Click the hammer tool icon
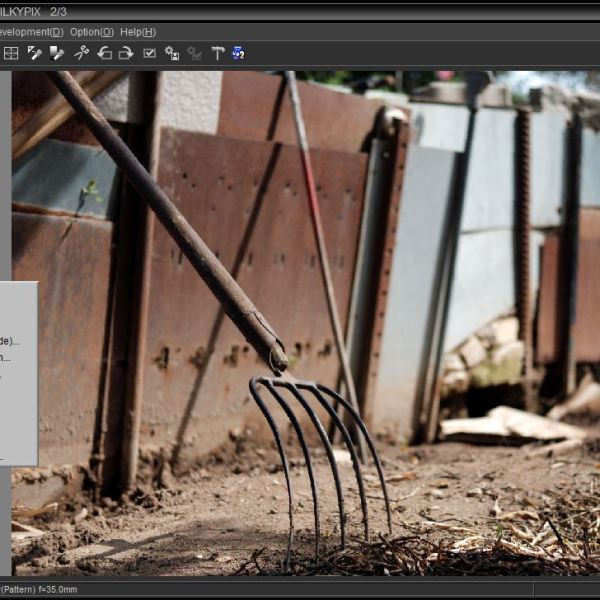Viewport: 600px width, 600px height. 218,53
